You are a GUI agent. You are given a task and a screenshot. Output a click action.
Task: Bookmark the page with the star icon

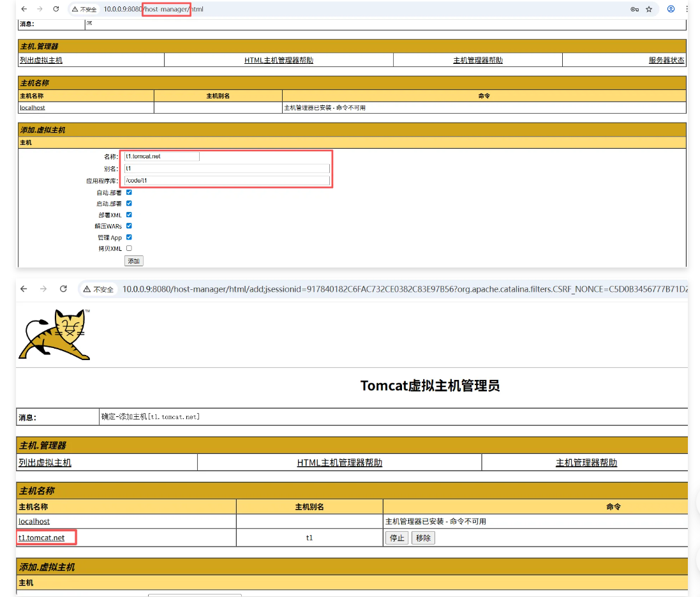[649, 10]
